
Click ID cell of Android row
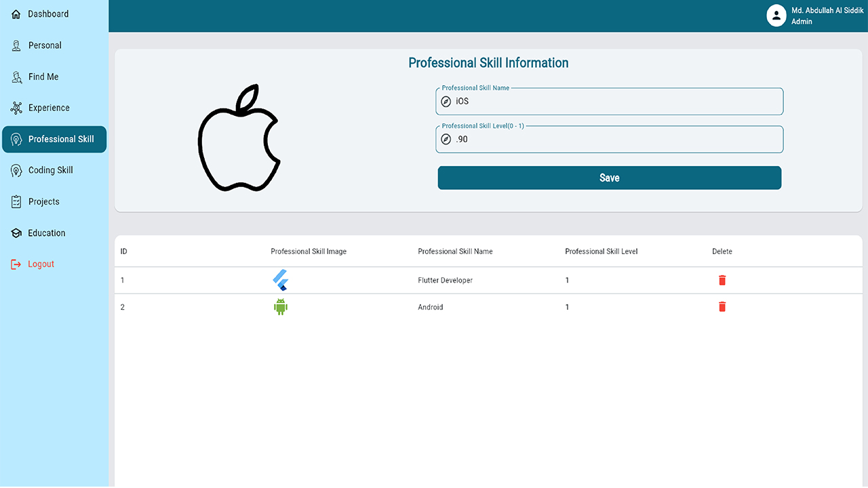123,307
